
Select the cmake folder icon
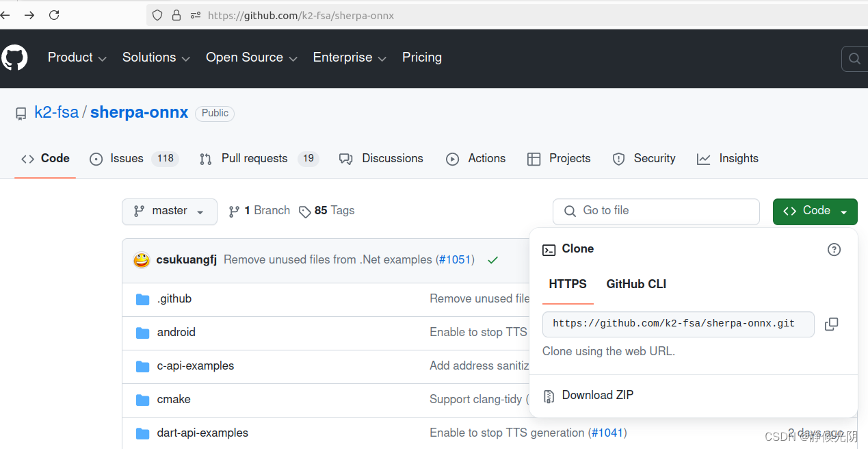tap(142, 400)
